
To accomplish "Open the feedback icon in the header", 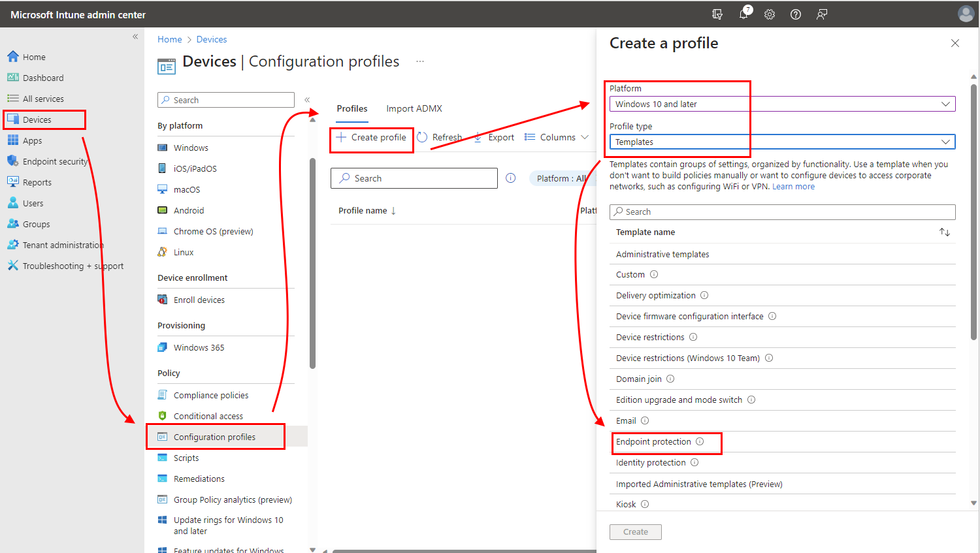I will click(x=822, y=14).
